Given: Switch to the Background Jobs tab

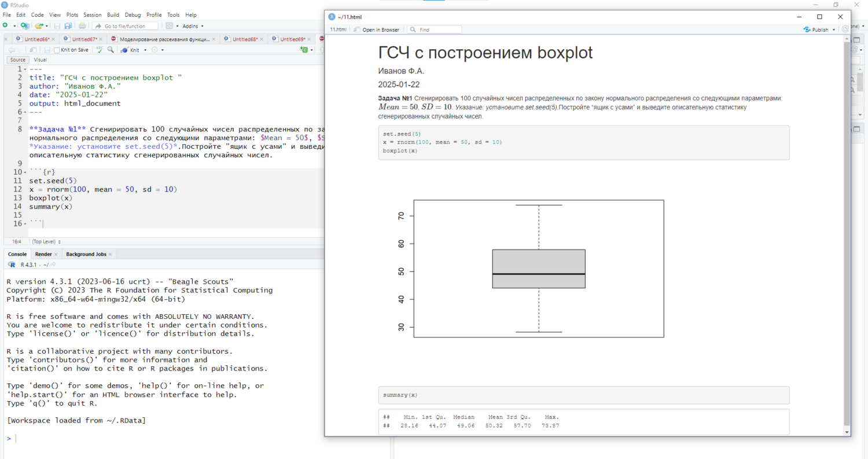Looking at the screenshot, I should coord(86,254).
